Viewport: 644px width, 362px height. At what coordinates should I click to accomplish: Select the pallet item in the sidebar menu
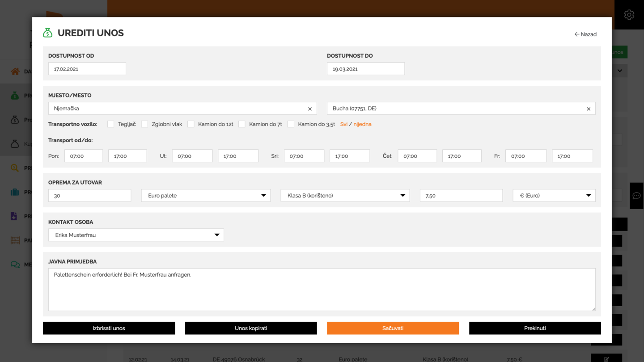pyautogui.click(x=15, y=240)
